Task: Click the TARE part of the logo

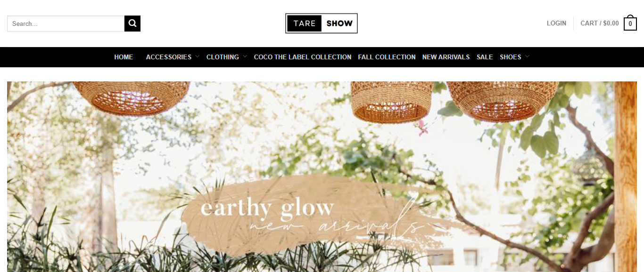Action: coord(304,24)
